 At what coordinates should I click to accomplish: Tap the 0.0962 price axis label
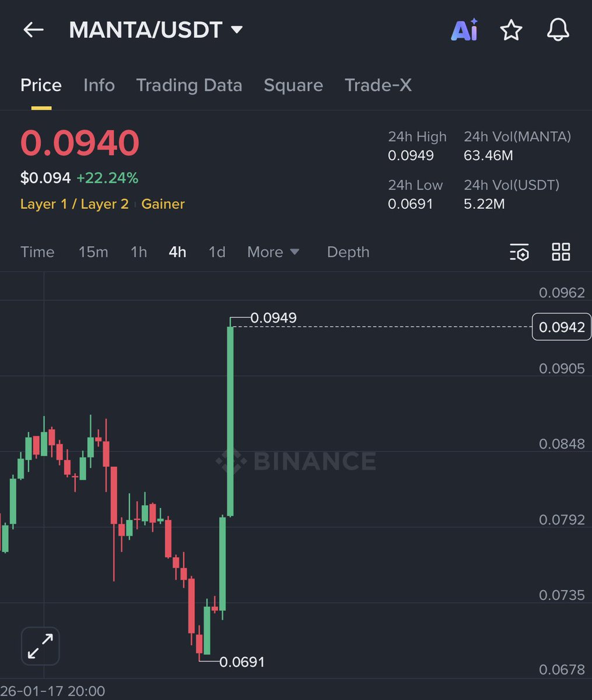[x=562, y=293]
